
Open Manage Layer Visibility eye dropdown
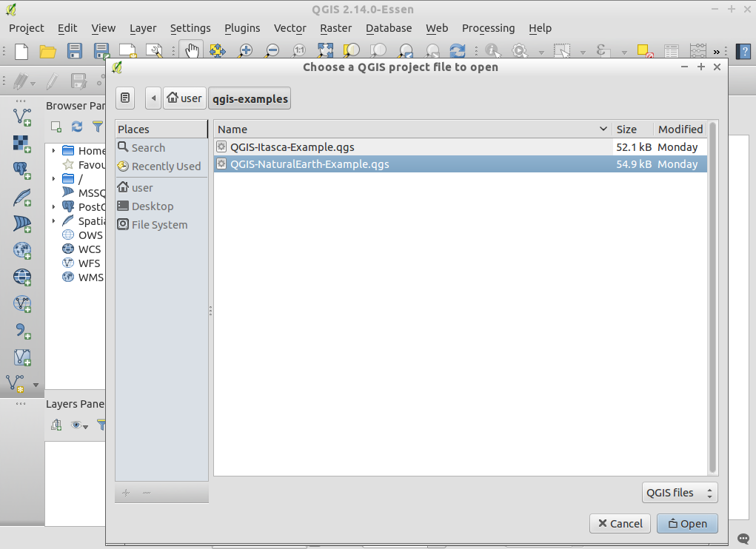tap(79, 425)
